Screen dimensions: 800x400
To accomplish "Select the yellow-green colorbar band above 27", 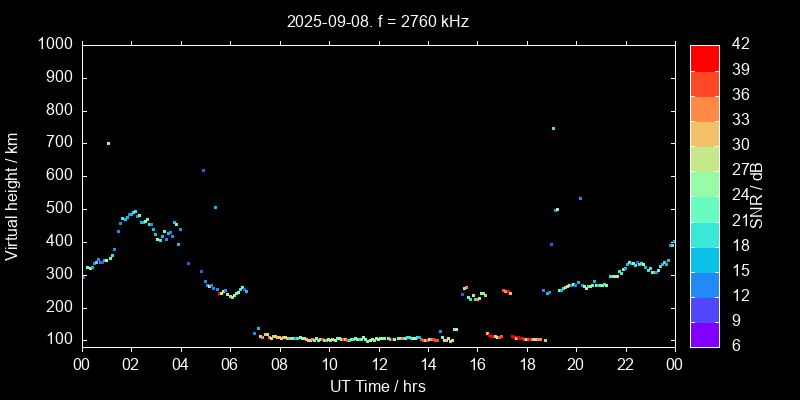I will pos(704,158).
